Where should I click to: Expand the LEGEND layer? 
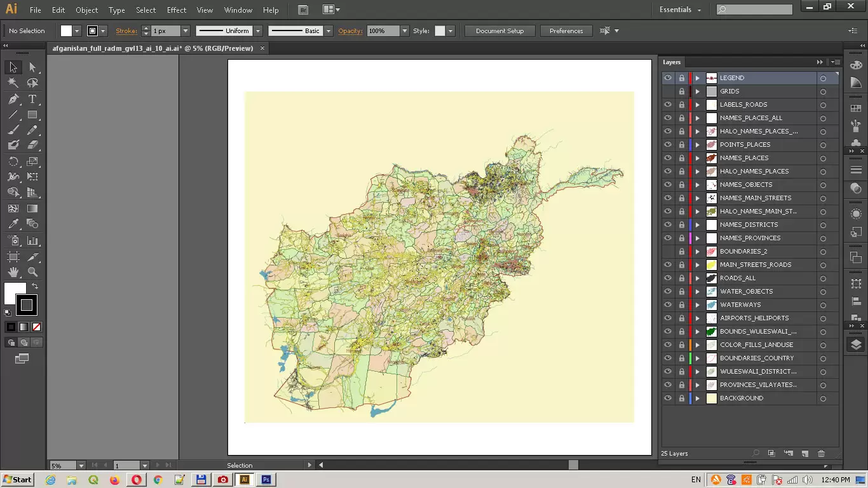click(698, 78)
